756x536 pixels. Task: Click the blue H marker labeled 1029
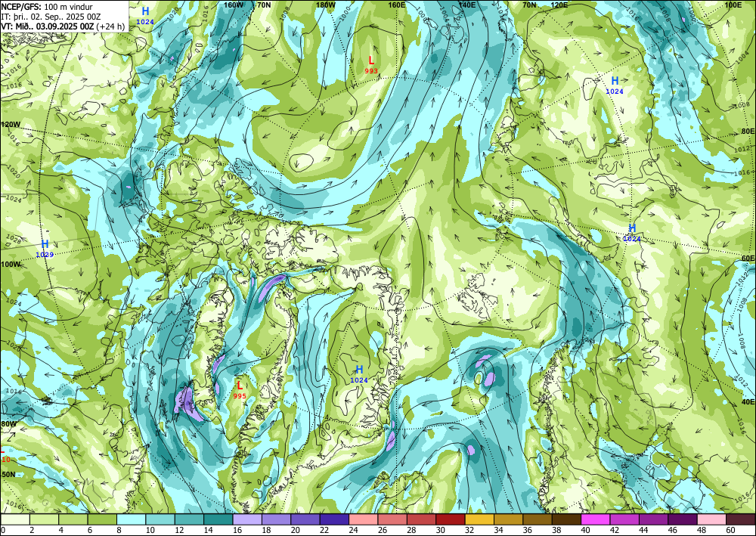point(45,248)
